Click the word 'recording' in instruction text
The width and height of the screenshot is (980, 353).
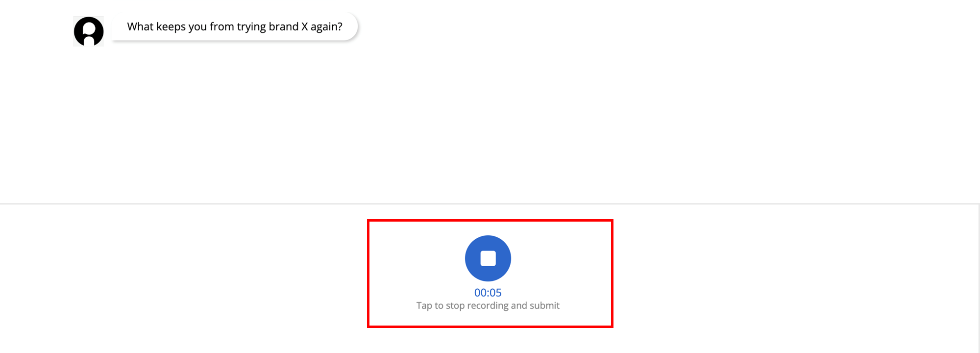[488, 306]
